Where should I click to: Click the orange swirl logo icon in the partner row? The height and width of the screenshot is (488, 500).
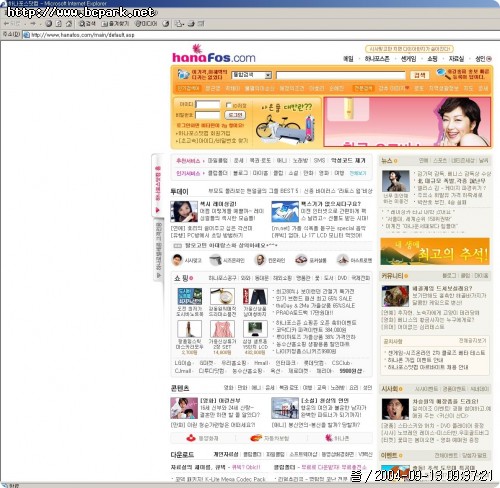tap(256, 438)
